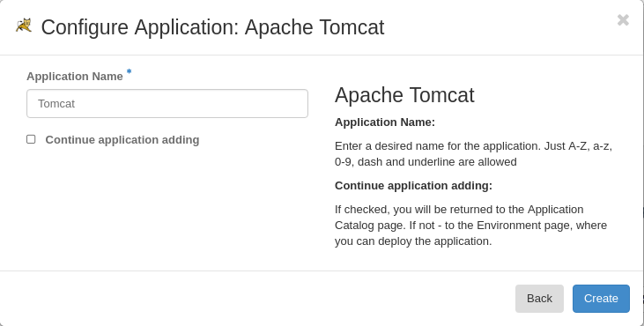The image size is (644, 326).
Task: Click the bold Application Name: help subtitle
Action: (385, 122)
